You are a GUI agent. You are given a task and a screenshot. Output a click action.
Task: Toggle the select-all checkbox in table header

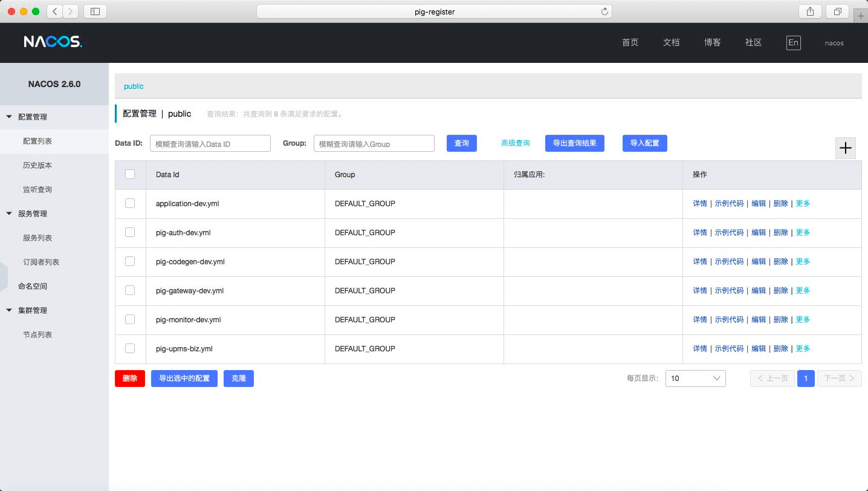coord(130,174)
